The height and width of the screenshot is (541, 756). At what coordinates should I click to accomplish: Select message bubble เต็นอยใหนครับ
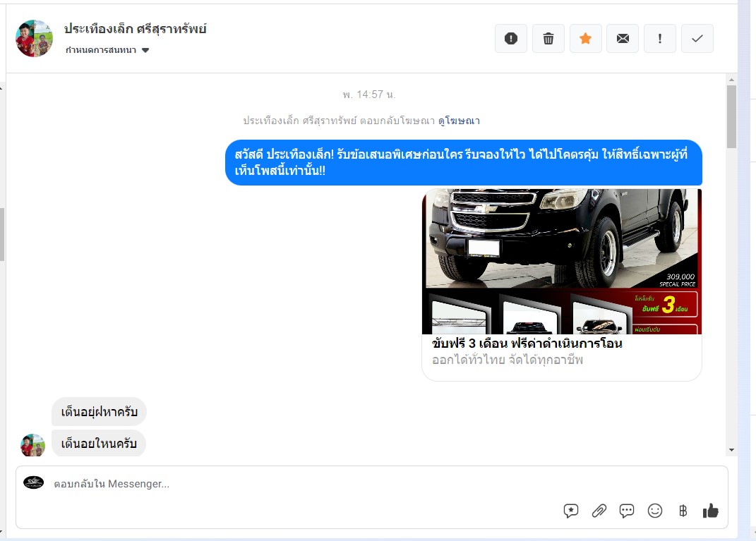tap(99, 443)
